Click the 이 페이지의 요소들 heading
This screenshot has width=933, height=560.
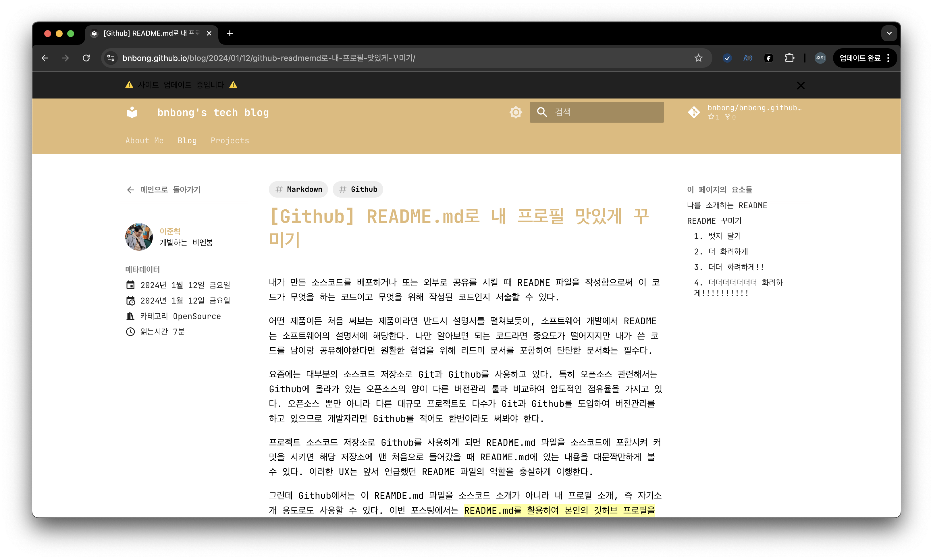pos(719,190)
